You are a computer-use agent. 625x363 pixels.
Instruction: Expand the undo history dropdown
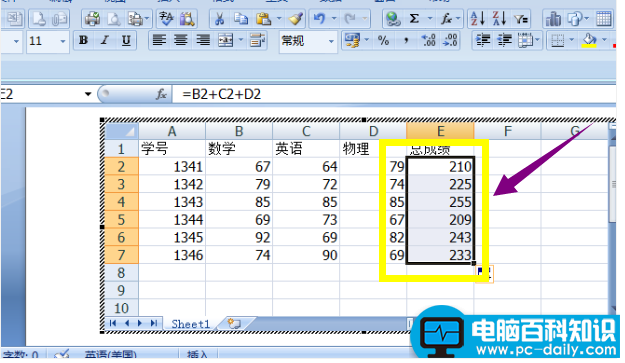click(334, 18)
